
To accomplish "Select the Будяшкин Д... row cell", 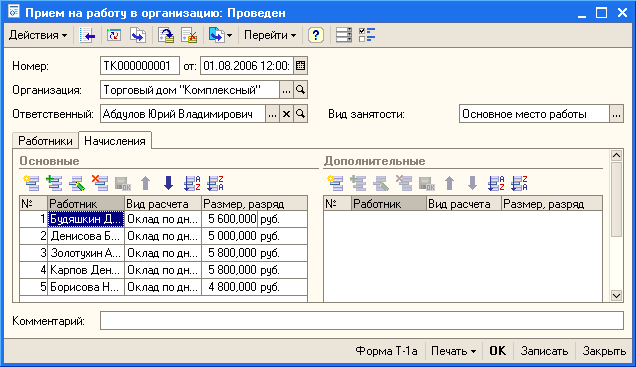I will 86,219.
